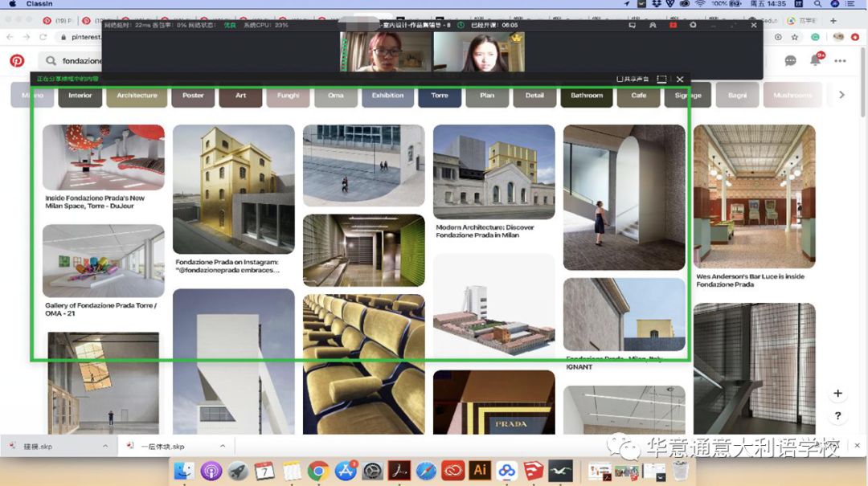Image resolution: width=868 pixels, height=486 pixels.
Task: Open 'Inside Fondazione Prada's New Milan Space' link
Action: click(95, 202)
